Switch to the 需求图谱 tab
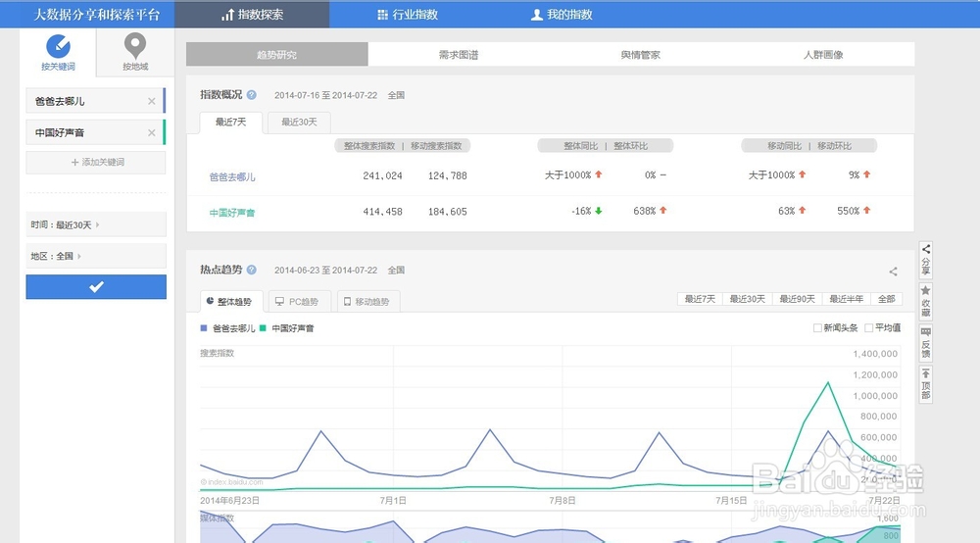Screen dimensions: 980x543 click(459, 54)
